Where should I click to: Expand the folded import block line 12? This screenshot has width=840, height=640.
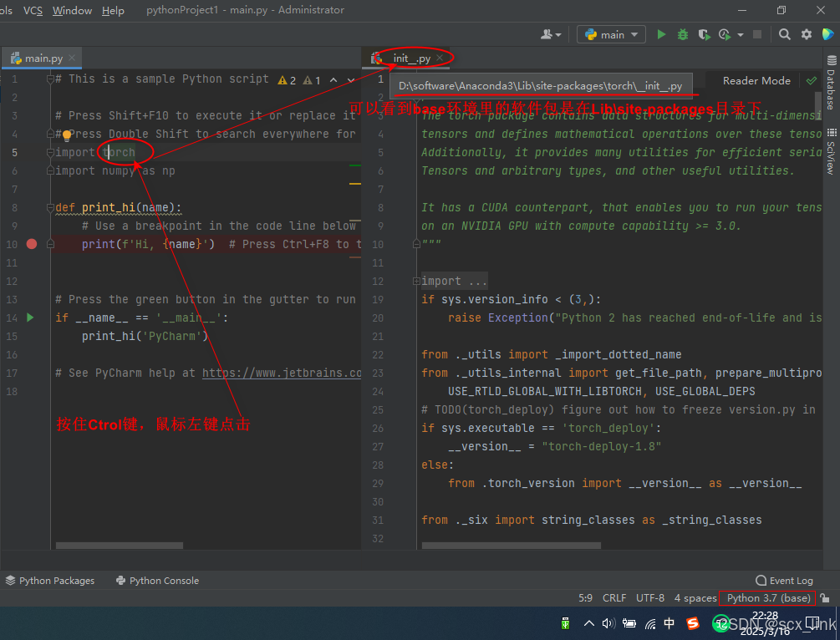click(x=416, y=282)
